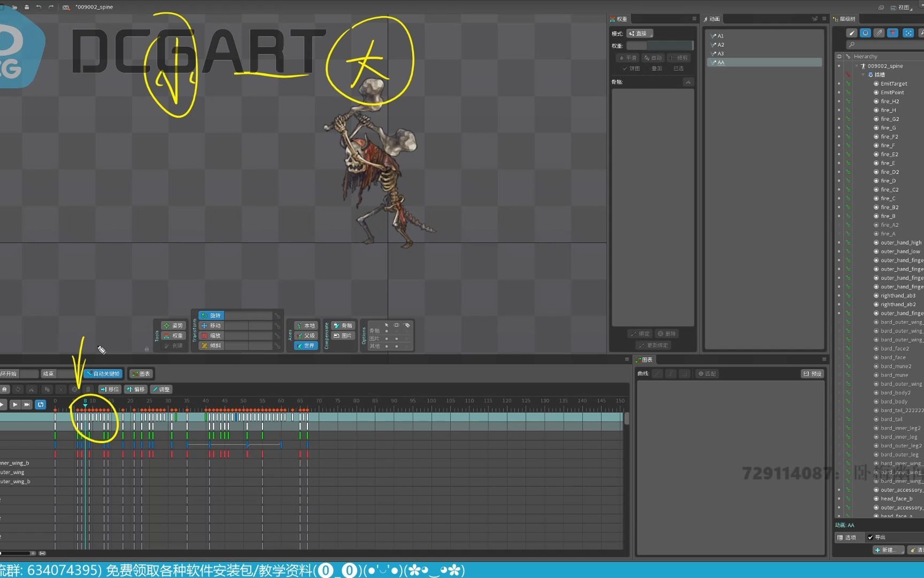Toggle the 导出 (Export) checkbox

[871, 537]
